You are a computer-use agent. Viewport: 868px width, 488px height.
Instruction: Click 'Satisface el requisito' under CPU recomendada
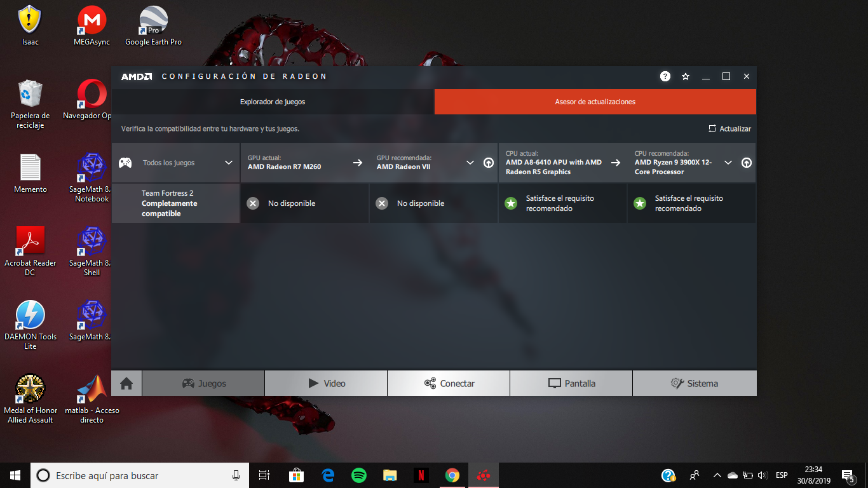pyautogui.click(x=689, y=203)
